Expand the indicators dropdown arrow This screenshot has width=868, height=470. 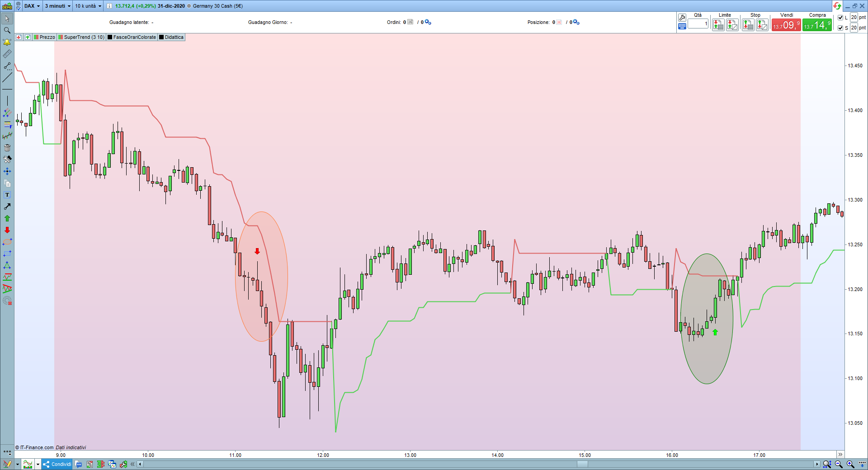38,464
